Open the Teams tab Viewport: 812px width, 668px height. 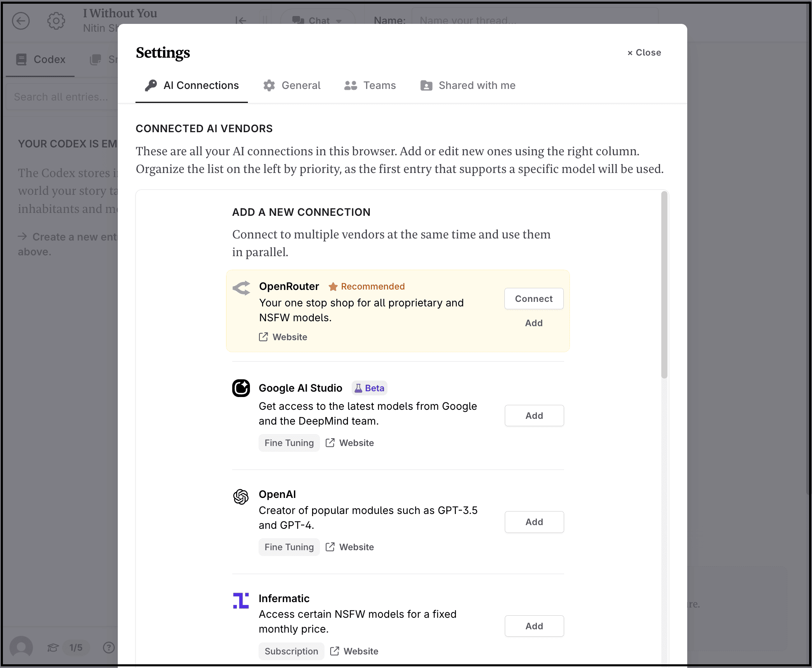coord(370,85)
